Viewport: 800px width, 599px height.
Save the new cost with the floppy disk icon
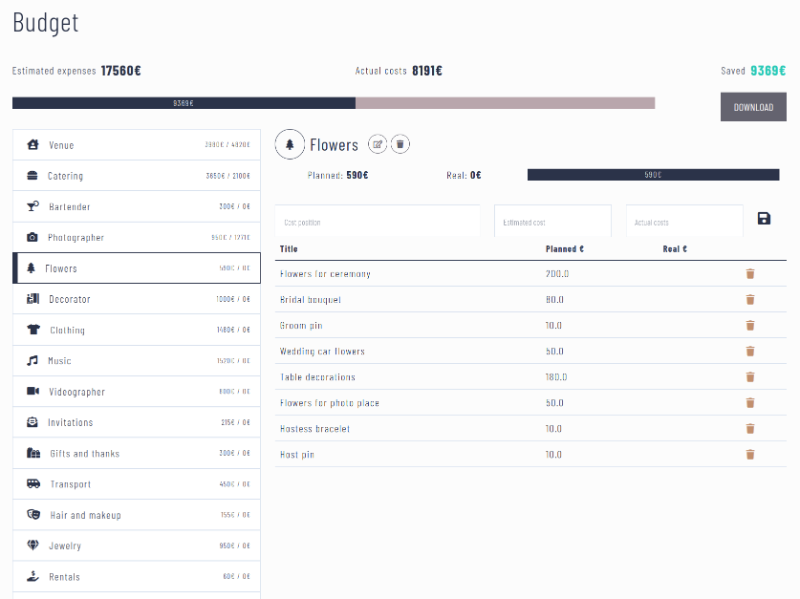[x=764, y=218]
